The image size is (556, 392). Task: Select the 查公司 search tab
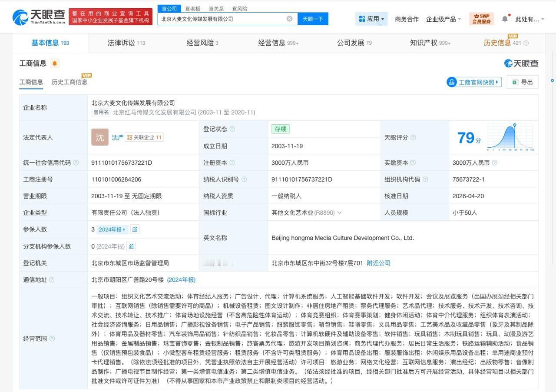169,9
